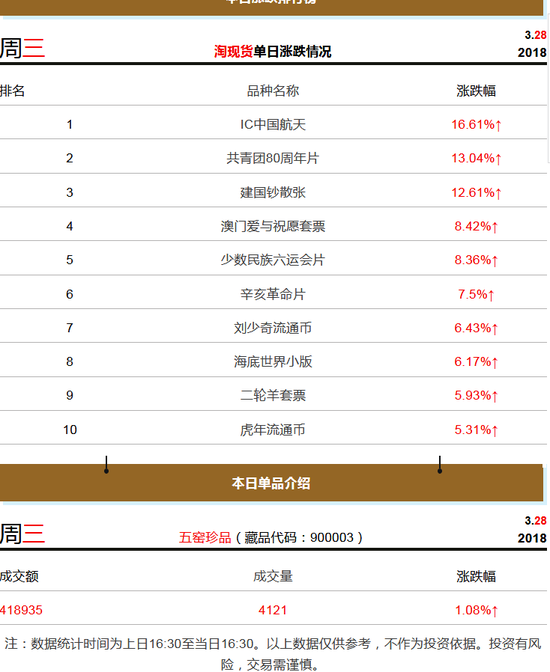Click 周三 beside the 淘现货 title

(22, 48)
